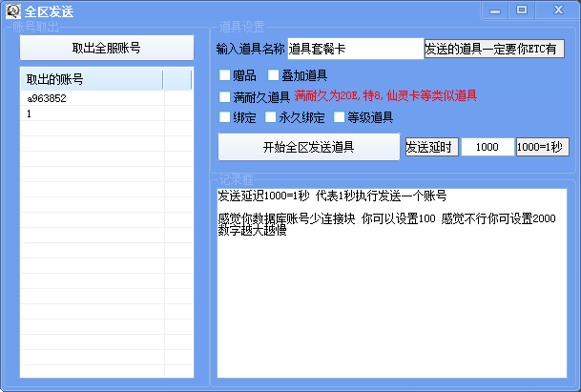581x392 pixels.
Task: Enable the 赠品 checkbox
Action: tap(225, 74)
